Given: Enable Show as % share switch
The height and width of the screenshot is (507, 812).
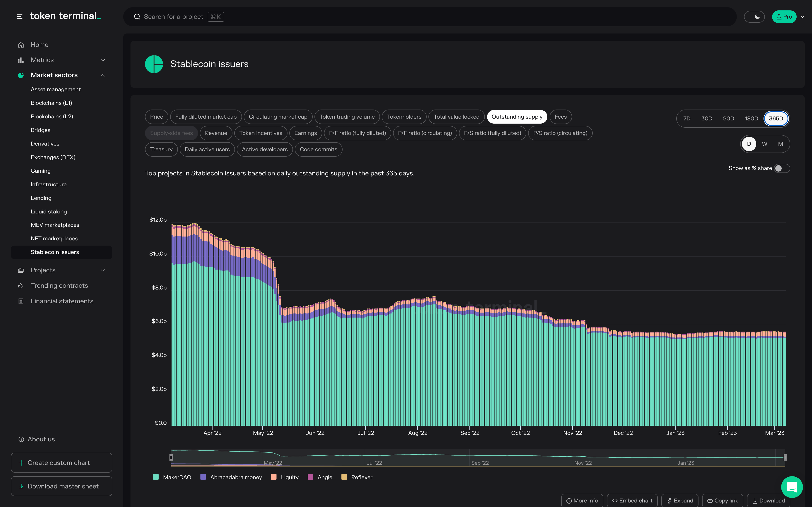Looking at the screenshot, I should tap(782, 168).
